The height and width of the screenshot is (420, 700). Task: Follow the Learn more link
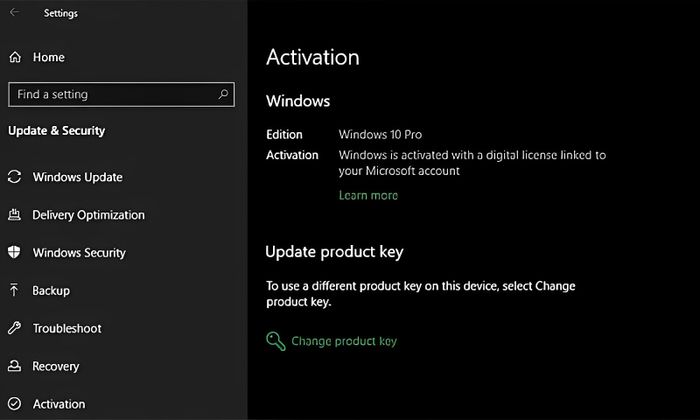pyautogui.click(x=368, y=195)
